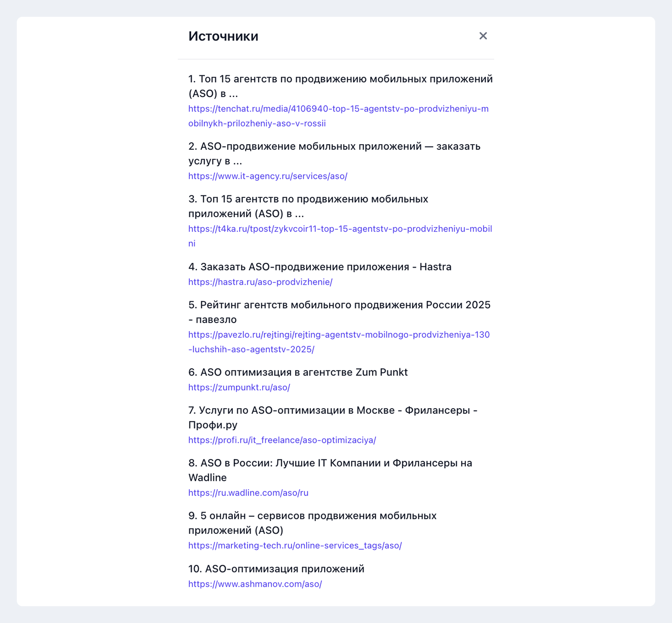
Task: Follow the t4ka.ru tpost link
Action: point(340,236)
